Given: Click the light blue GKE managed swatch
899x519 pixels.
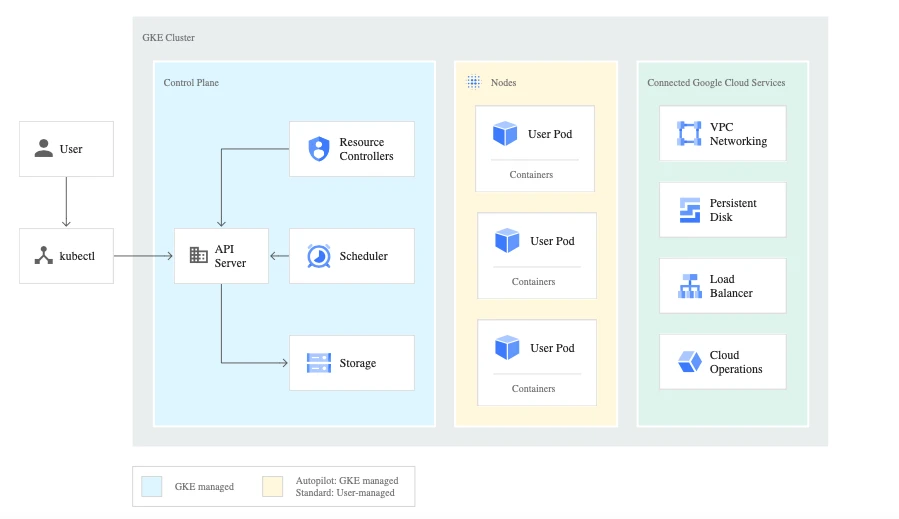Looking at the screenshot, I should tap(151, 486).
